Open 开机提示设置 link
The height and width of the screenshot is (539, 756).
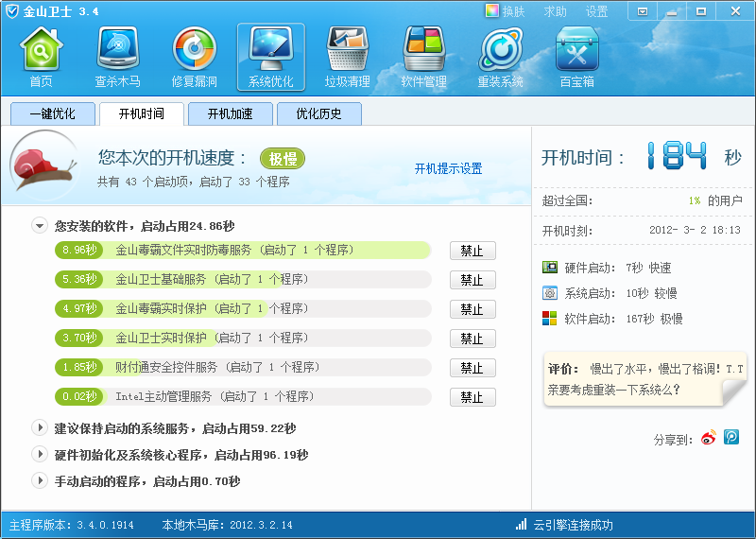click(x=448, y=168)
